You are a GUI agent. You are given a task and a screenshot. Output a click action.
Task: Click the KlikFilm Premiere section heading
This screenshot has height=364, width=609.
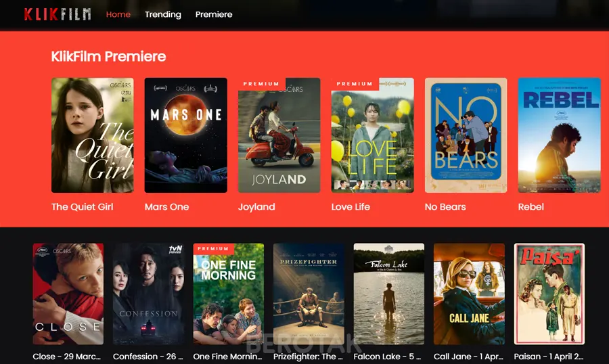tap(109, 57)
